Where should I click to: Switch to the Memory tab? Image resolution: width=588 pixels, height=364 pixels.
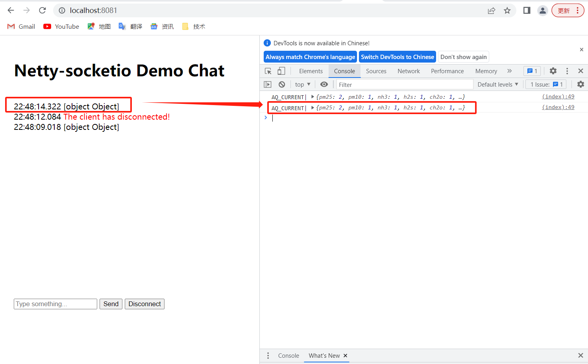click(x=486, y=71)
